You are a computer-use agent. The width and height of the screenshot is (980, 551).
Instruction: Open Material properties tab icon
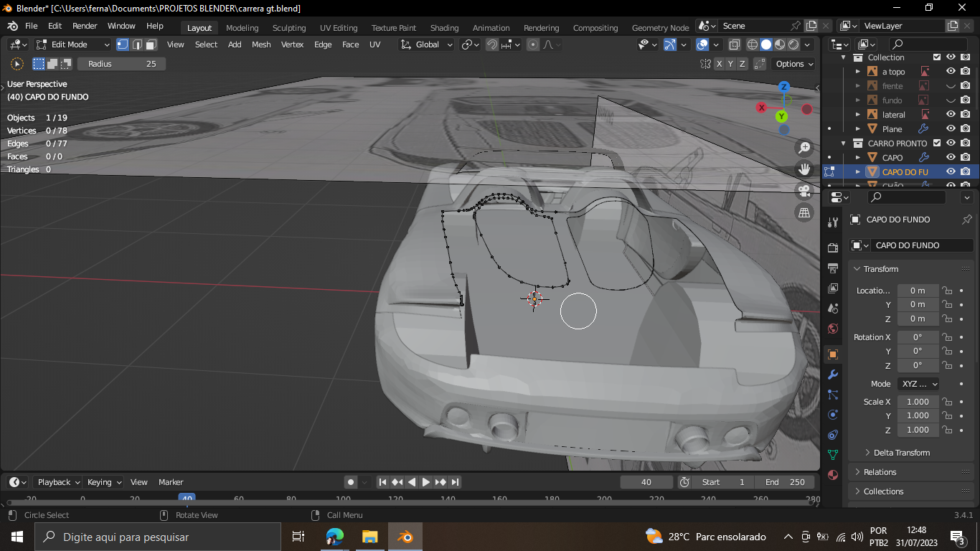(x=833, y=475)
